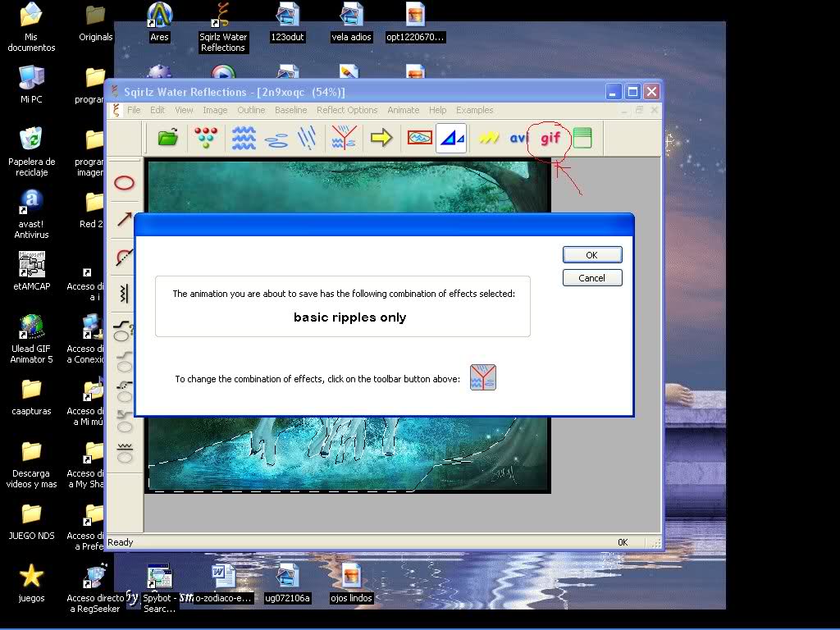Click the effects combination icon in dialog
840x630 pixels.
(x=482, y=377)
